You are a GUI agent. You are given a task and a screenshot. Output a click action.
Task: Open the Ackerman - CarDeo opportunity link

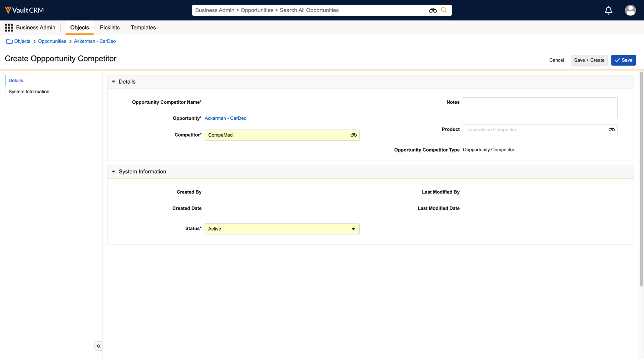[x=225, y=118]
